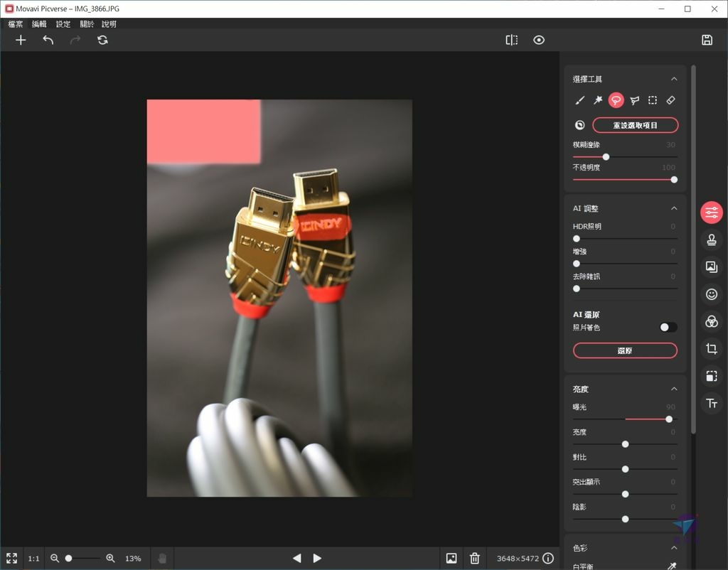Open the color filters effects tool
Screen dimensions: 728x570
[711, 321]
